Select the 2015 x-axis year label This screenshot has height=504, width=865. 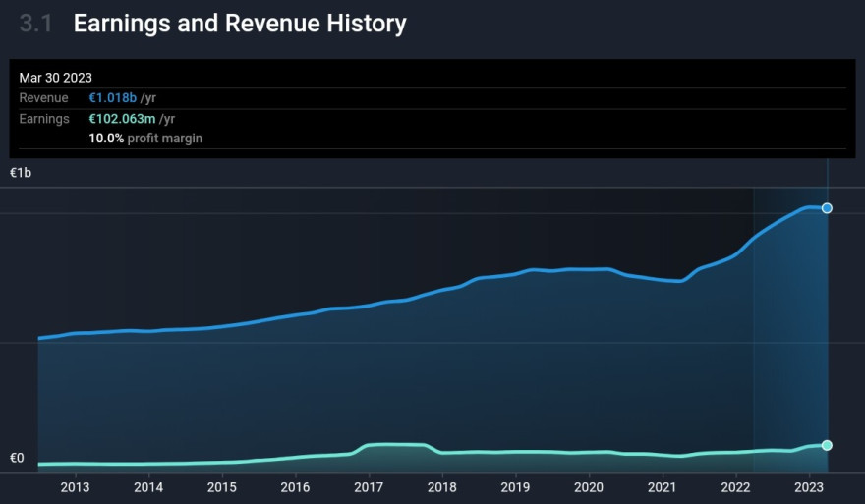[x=222, y=487]
